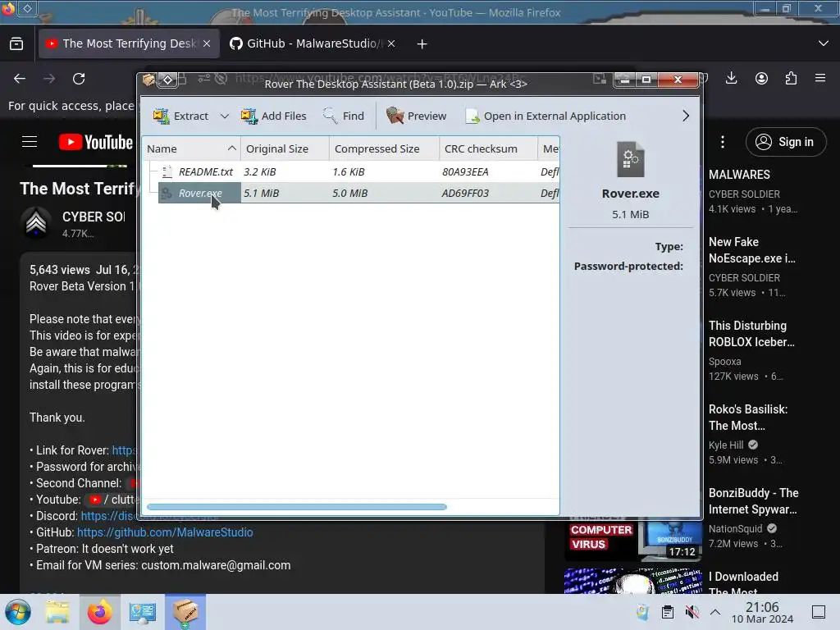Switch to the GitHub MalwareStudio tab
Image resolution: width=840 pixels, height=630 pixels.
click(305, 43)
